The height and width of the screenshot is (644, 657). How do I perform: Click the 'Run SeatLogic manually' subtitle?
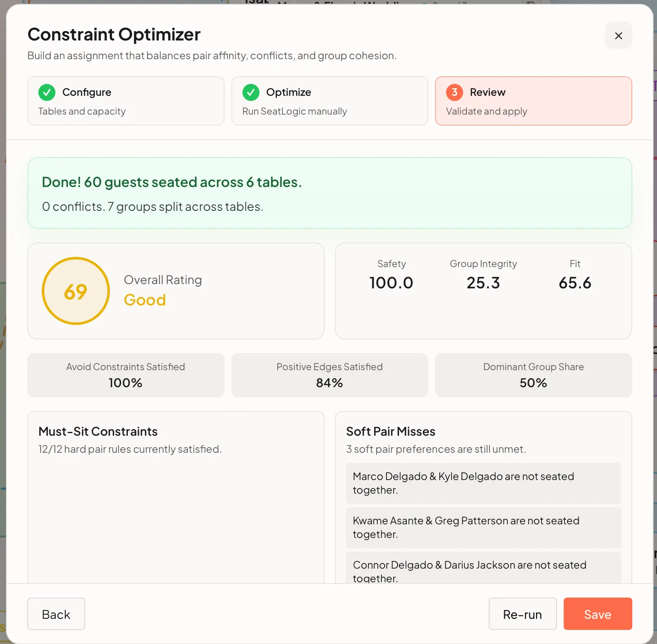point(294,112)
